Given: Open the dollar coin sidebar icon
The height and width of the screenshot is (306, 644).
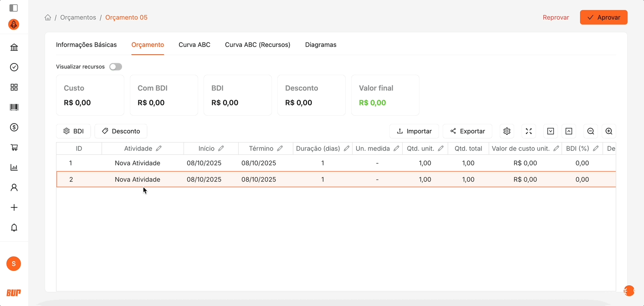Looking at the screenshot, I should point(14,127).
